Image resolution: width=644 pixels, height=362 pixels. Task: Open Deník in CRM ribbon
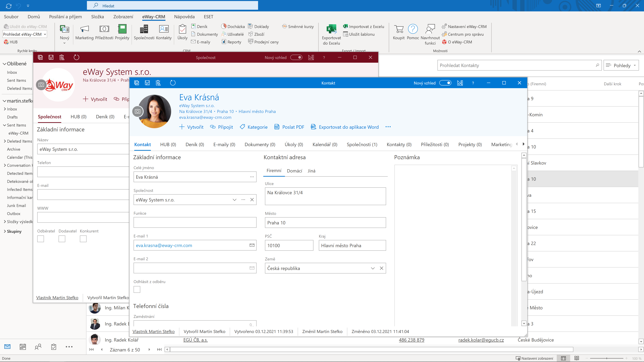pyautogui.click(x=199, y=26)
